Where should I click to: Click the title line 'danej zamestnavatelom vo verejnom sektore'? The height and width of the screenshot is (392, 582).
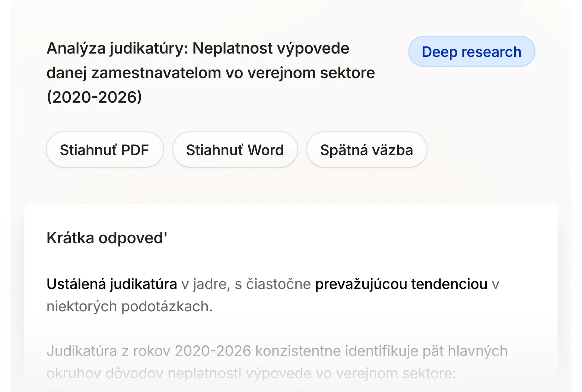pos(211,73)
